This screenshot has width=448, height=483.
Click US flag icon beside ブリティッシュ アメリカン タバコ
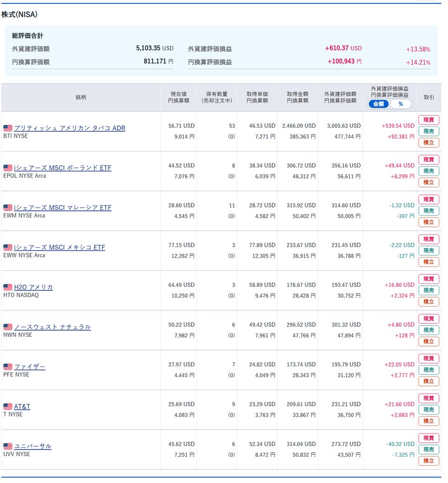pos(8,128)
